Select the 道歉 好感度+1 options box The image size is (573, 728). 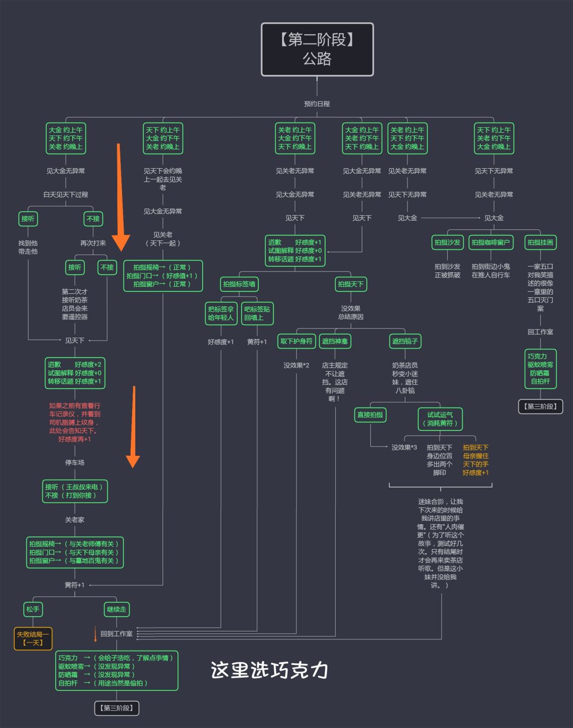point(295,251)
